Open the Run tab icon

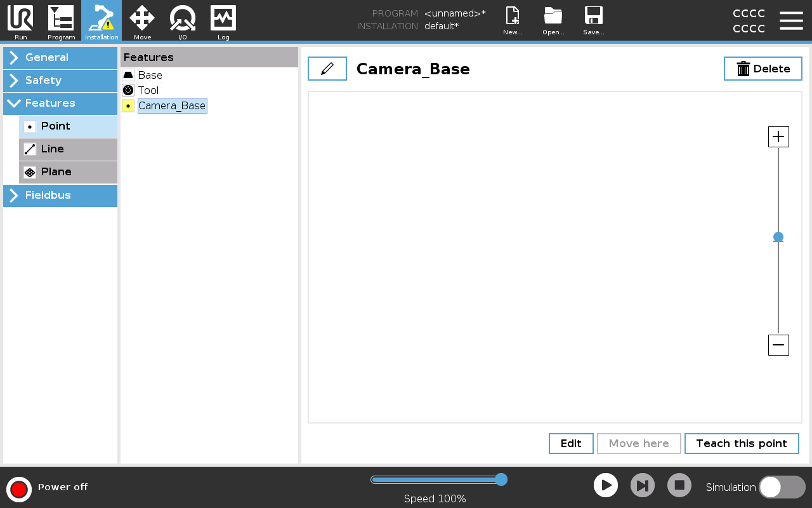(20, 20)
